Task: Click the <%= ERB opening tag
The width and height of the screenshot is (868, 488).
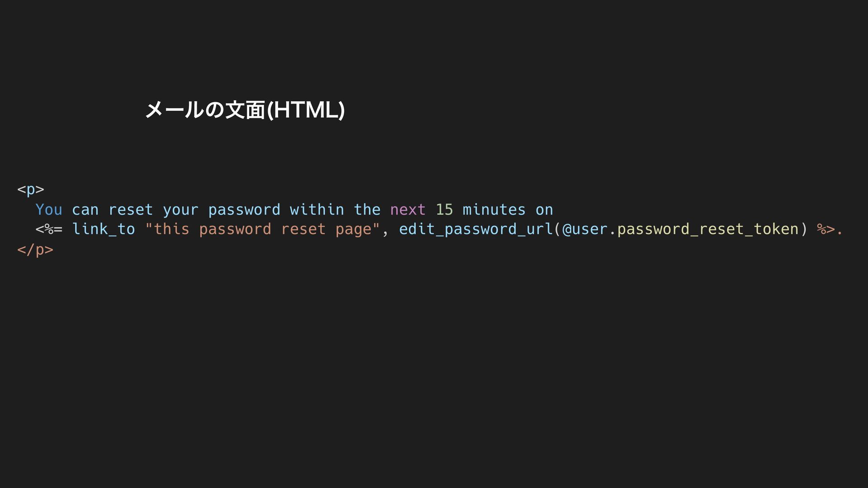Action: [49, 229]
